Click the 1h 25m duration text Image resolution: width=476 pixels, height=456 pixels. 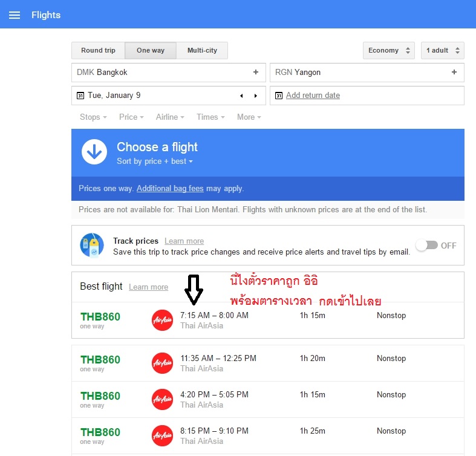click(x=312, y=431)
